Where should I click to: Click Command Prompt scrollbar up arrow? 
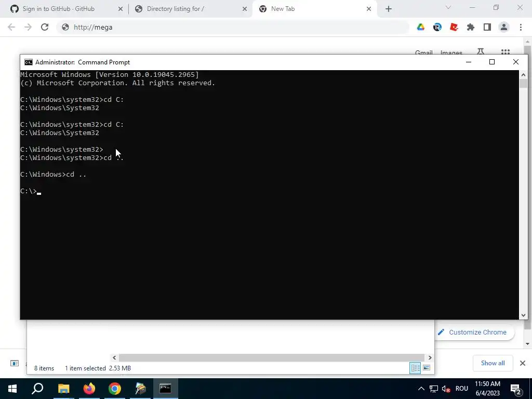(x=523, y=75)
